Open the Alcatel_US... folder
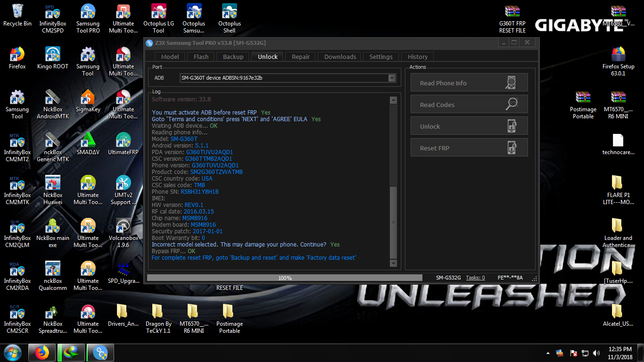This screenshot has width=644, height=362. pyautogui.click(x=618, y=315)
